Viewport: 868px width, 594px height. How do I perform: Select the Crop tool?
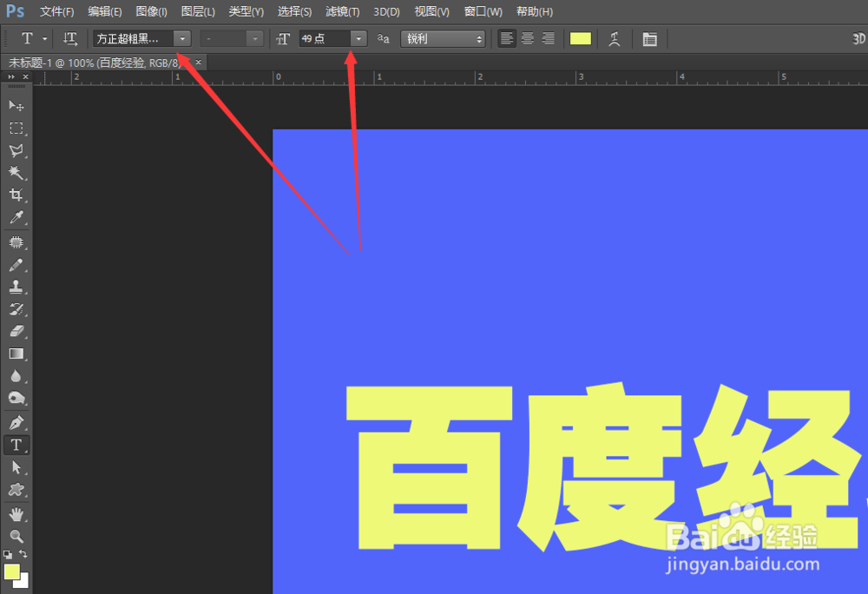(16, 195)
